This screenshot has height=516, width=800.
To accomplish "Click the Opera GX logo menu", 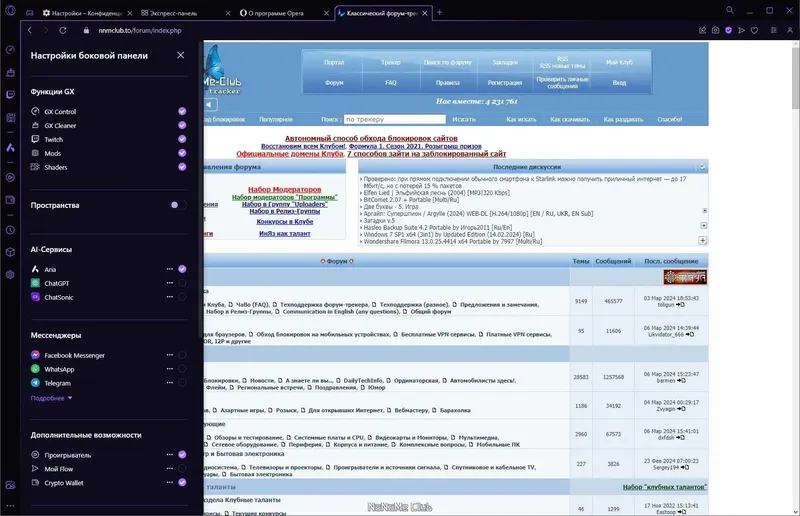I will point(10,11).
